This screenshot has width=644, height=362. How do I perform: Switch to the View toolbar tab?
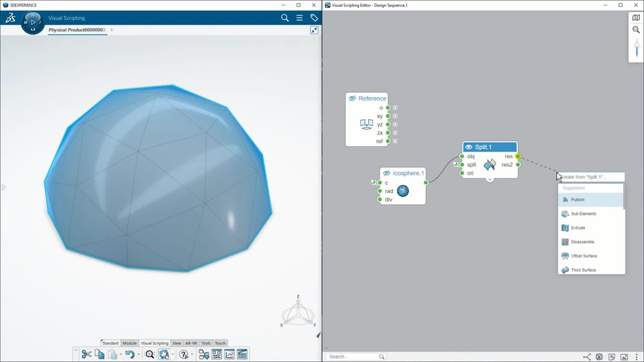pyautogui.click(x=176, y=343)
